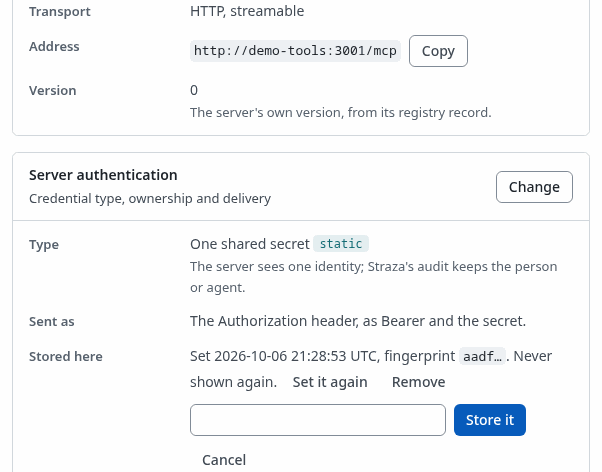Click the Server authentication heading
602x472 pixels.
[103, 175]
